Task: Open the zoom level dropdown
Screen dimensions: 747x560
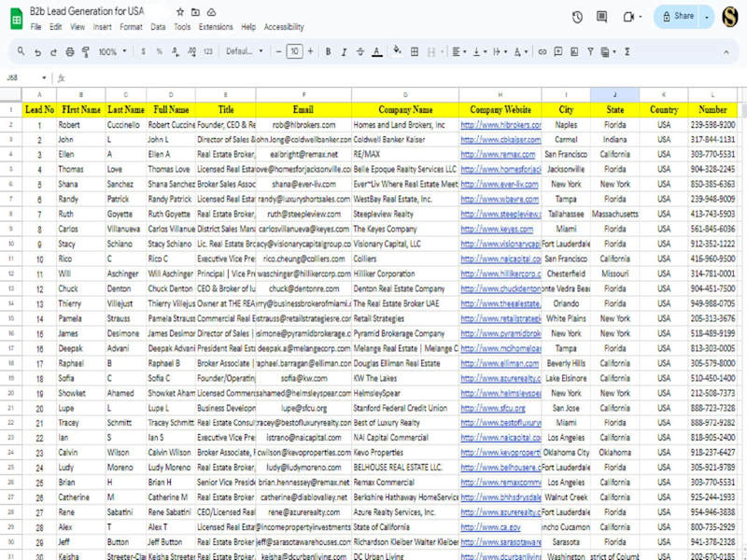Action: coord(112,51)
